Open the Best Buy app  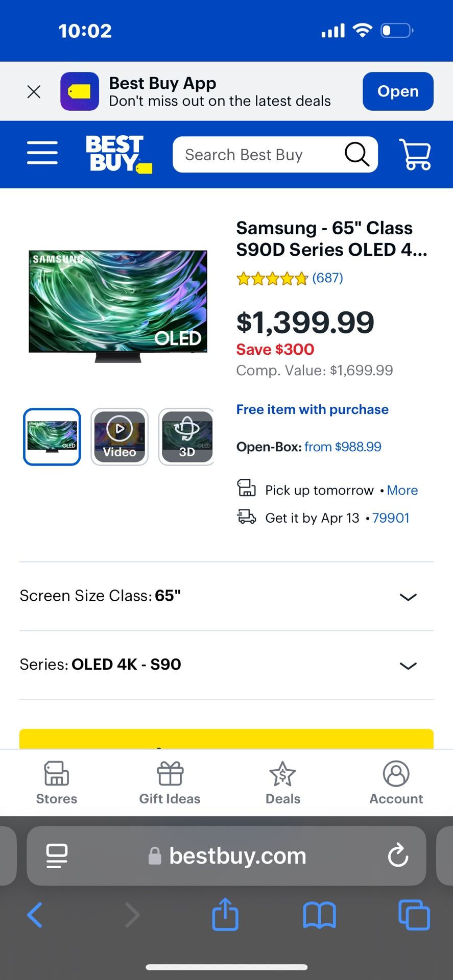pos(398,91)
